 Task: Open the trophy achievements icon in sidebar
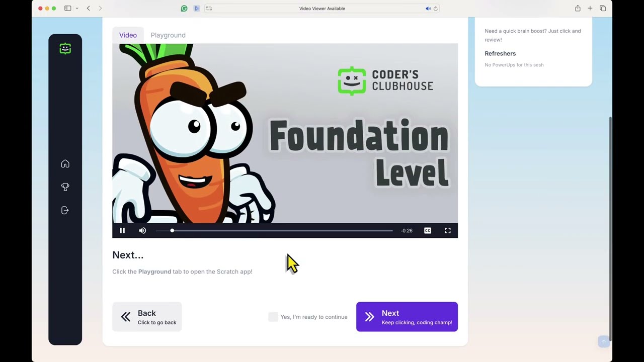click(65, 187)
